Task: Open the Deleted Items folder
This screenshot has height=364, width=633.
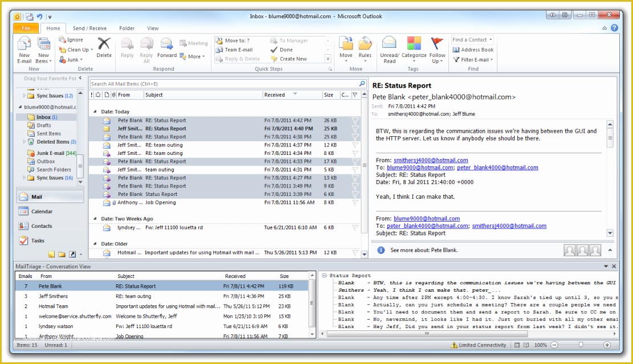Action: coord(52,142)
